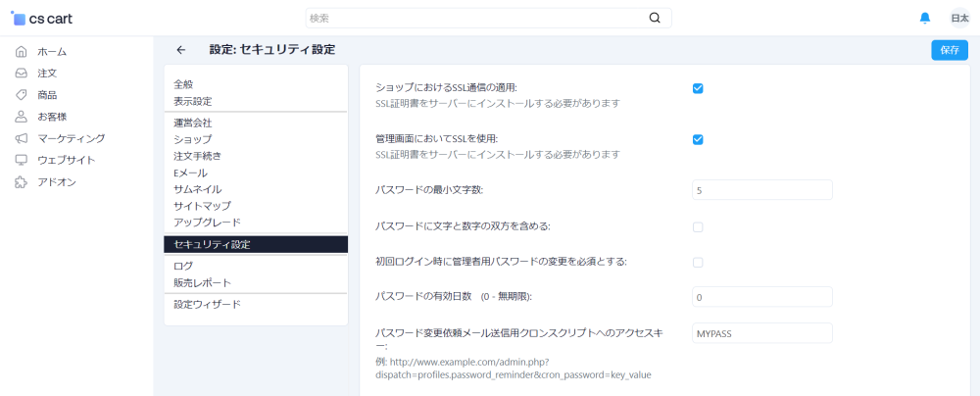
Task: Open 設定ウィザード link
Action: pos(207,305)
